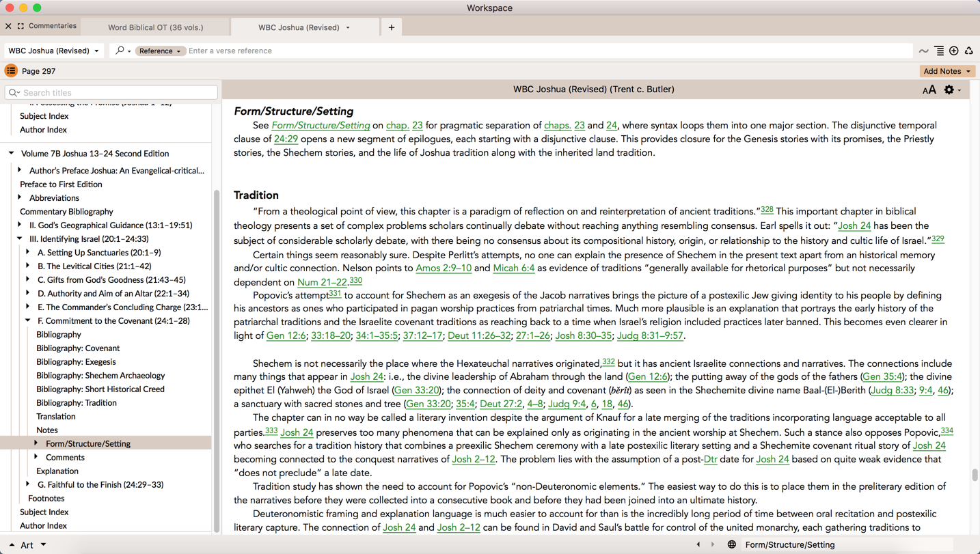Click the recycle arrows icon in the toolbar
Viewport: 980px width, 554px height.
(968, 51)
